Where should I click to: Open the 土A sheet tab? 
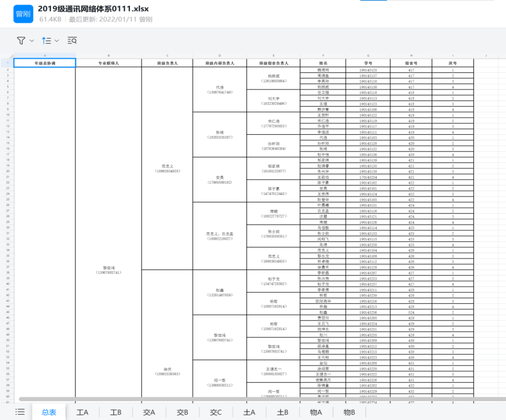coord(249,412)
